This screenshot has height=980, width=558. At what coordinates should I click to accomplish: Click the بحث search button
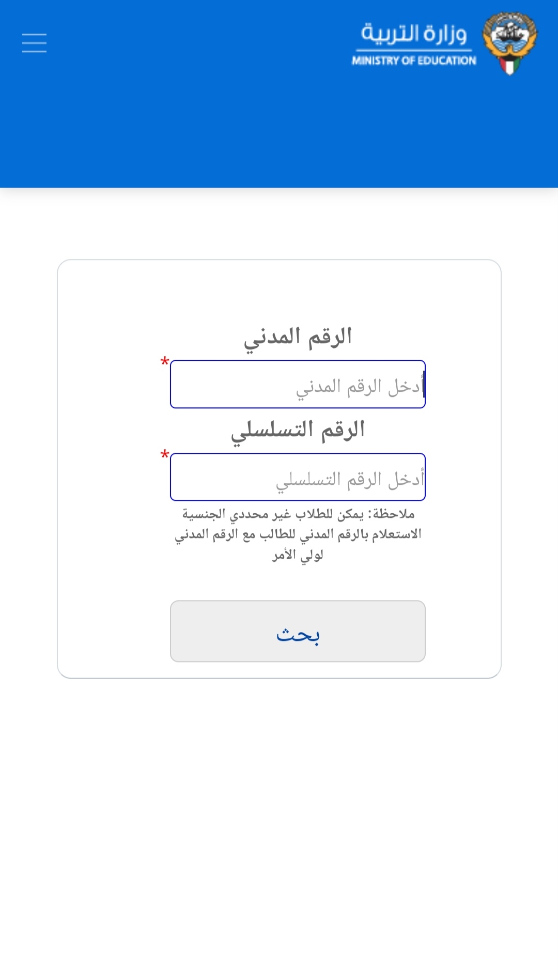(298, 631)
